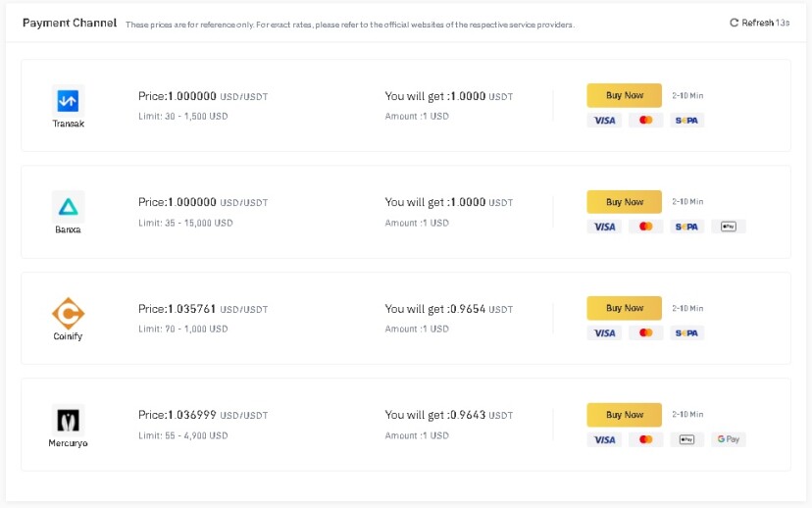Image resolution: width=812 pixels, height=508 pixels.
Task: Buy Now via Mercuryo
Action: pos(624,415)
